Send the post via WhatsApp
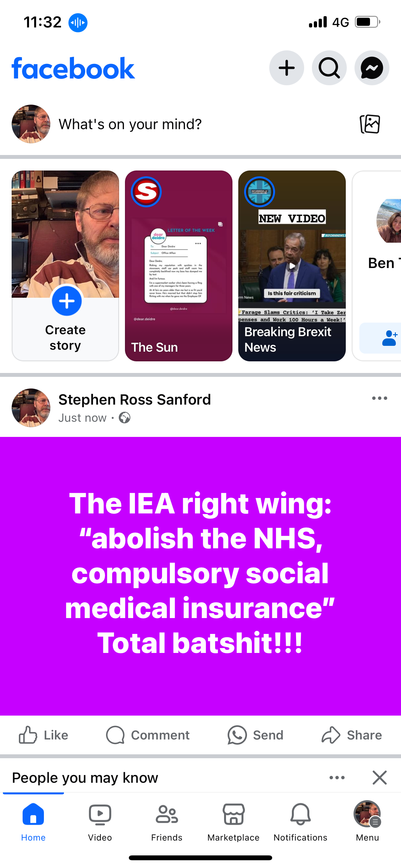Viewport: 401px width, 868px height. [x=255, y=735]
